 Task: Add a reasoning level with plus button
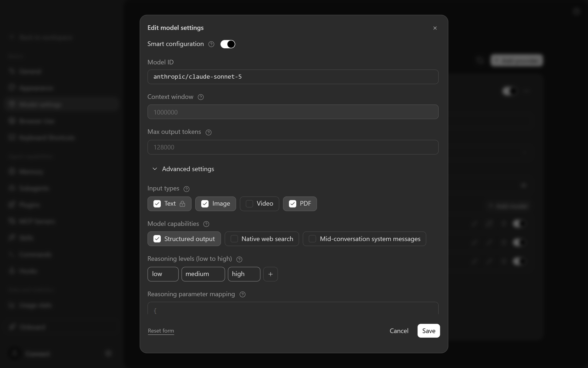[x=271, y=274]
